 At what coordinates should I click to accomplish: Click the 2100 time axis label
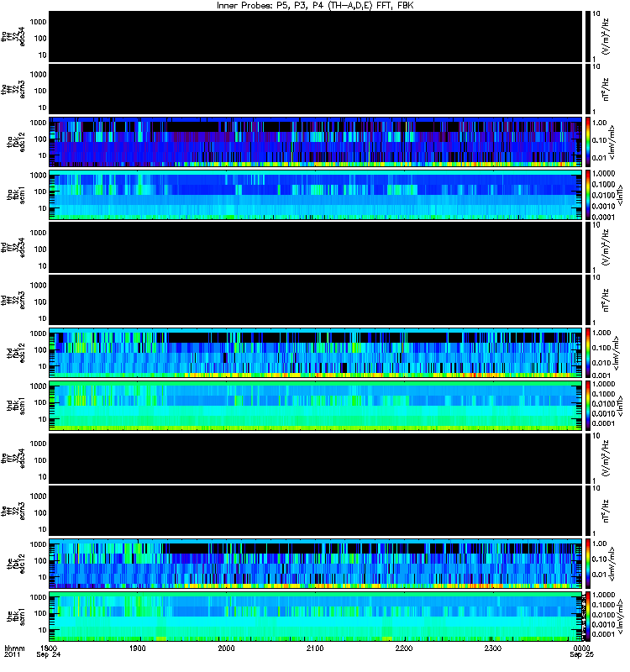pyautogui.click(x=315, y=648)
